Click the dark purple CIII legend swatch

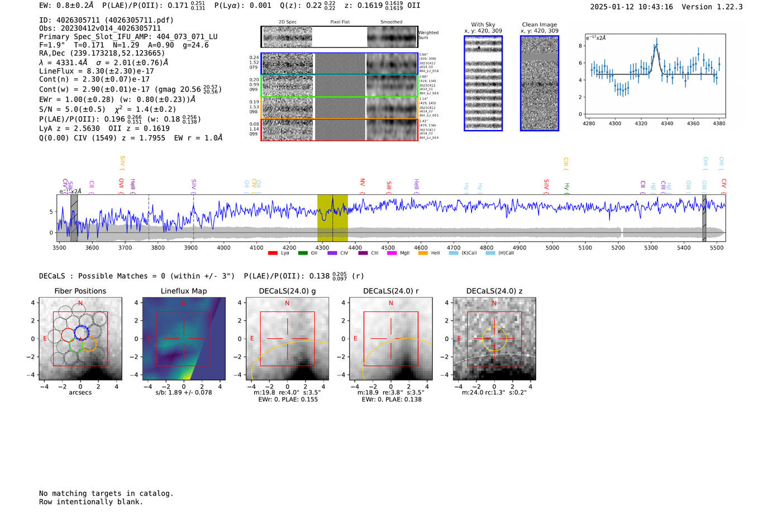coord(363,253)
